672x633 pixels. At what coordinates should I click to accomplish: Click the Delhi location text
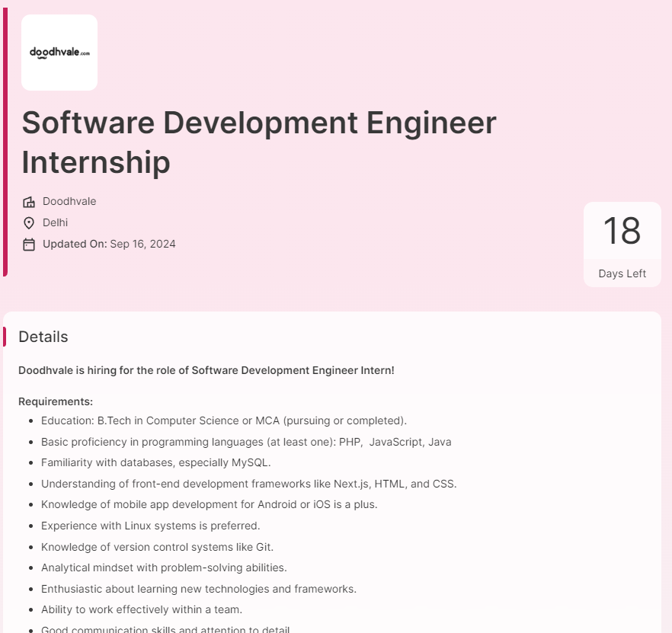56,223
